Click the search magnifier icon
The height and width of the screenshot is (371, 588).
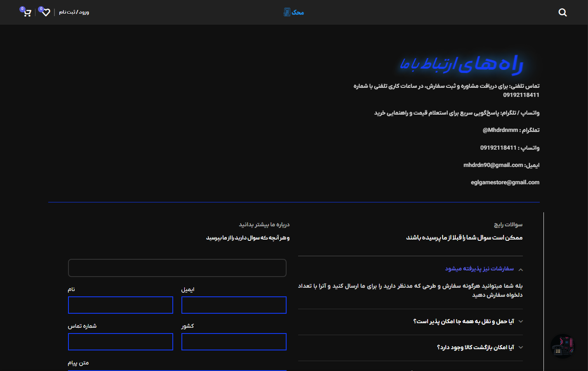coord(562,12)
